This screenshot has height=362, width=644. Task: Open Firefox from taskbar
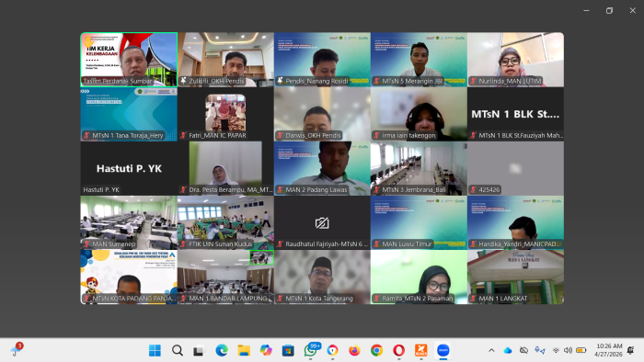click(x=354, y=351)
